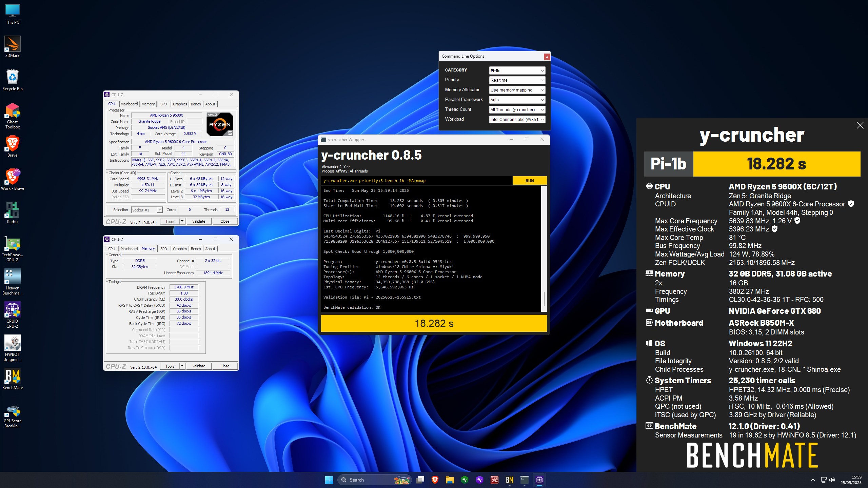Open the Recycle Bin
Image resolution: width=868 pixels, height=488 pixels.
pos(13,80)
